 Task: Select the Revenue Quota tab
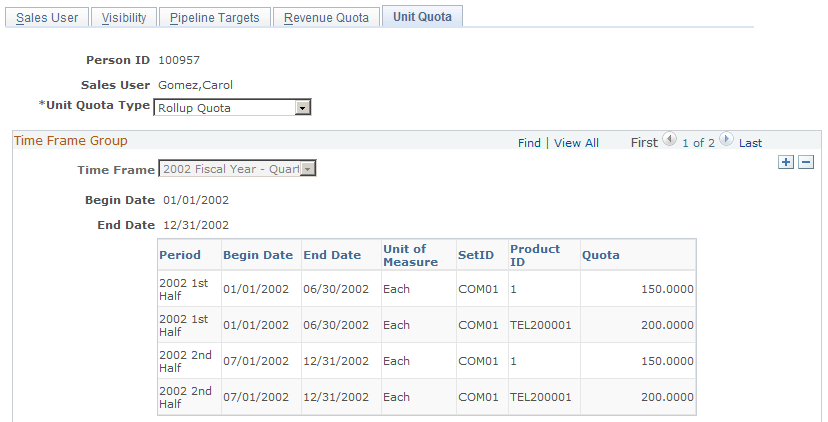click(x=326, y=18)
